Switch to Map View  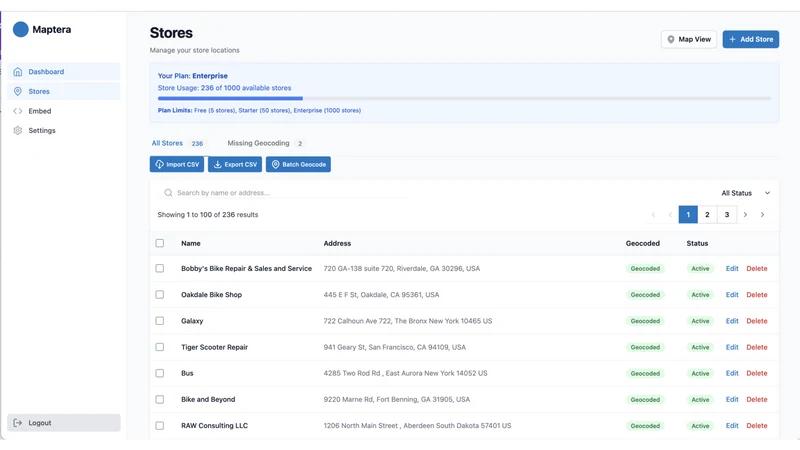(x=689, y=39)
